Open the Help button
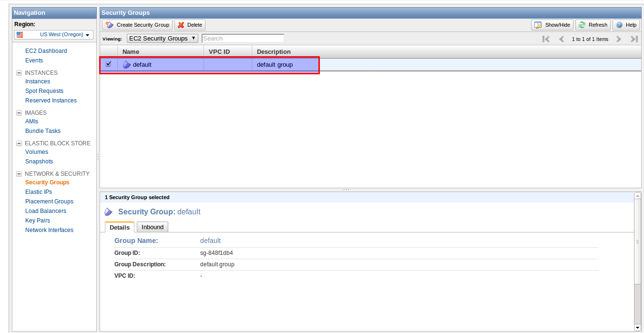The width and height of the screenshot is (644, 333). (x=626, y=25)
